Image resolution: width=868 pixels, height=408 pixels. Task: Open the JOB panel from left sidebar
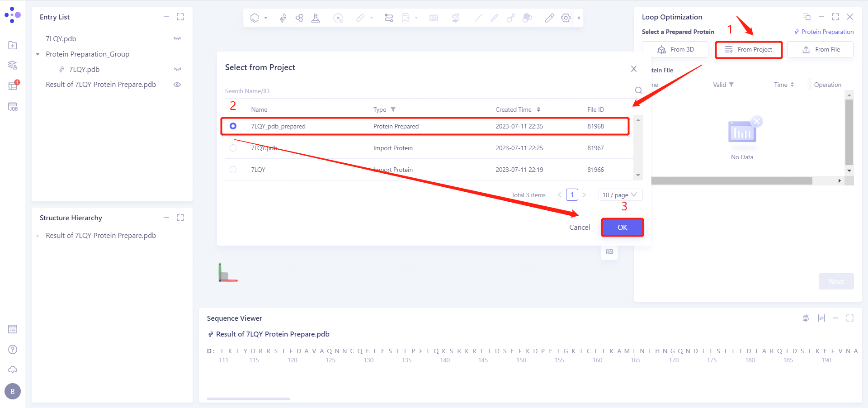tap(13, 107)
